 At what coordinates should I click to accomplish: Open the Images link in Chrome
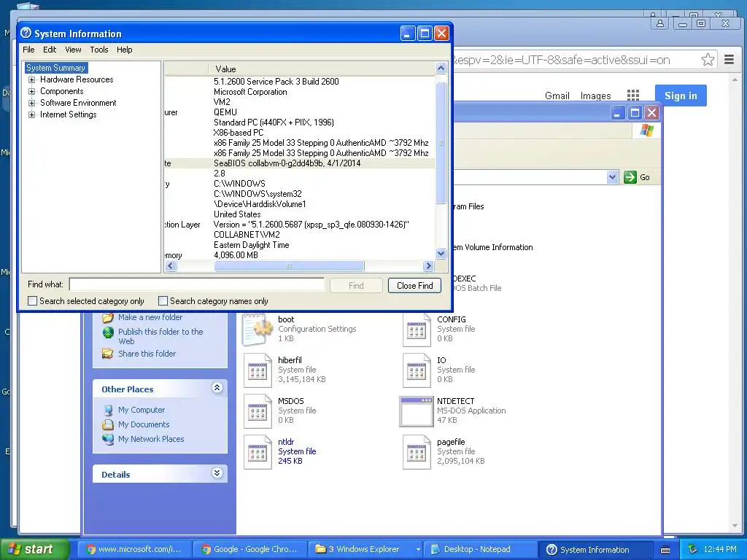595,96
